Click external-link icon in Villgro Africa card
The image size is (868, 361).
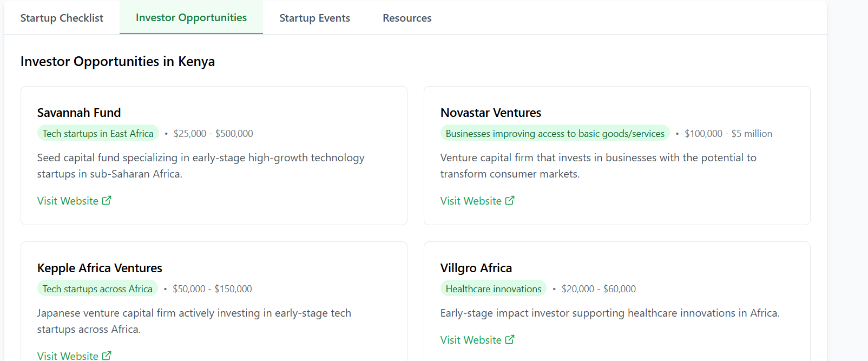(510, 339)
